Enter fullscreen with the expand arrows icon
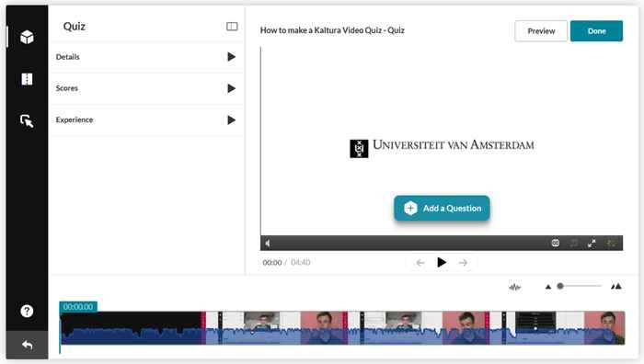Screen dimensions: 644x364 pyautogui.click(x=592, y=243)
